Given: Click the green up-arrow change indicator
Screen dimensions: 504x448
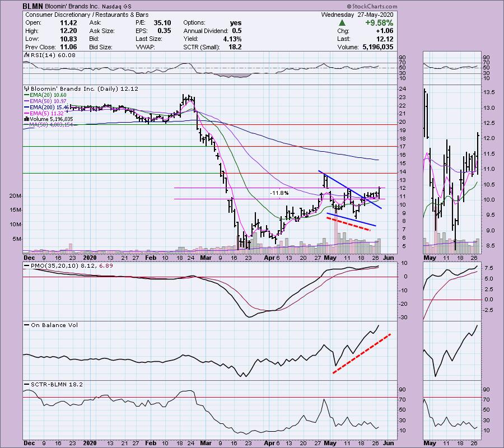Looking at the screenshot, I should pos(342,23).
